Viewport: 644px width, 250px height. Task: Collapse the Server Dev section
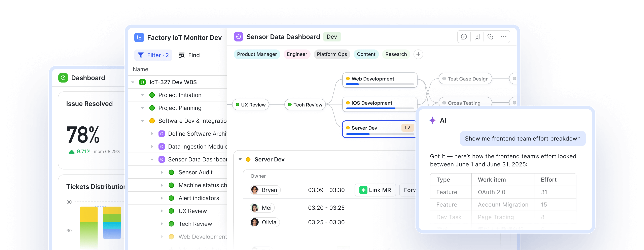point(240,159)
